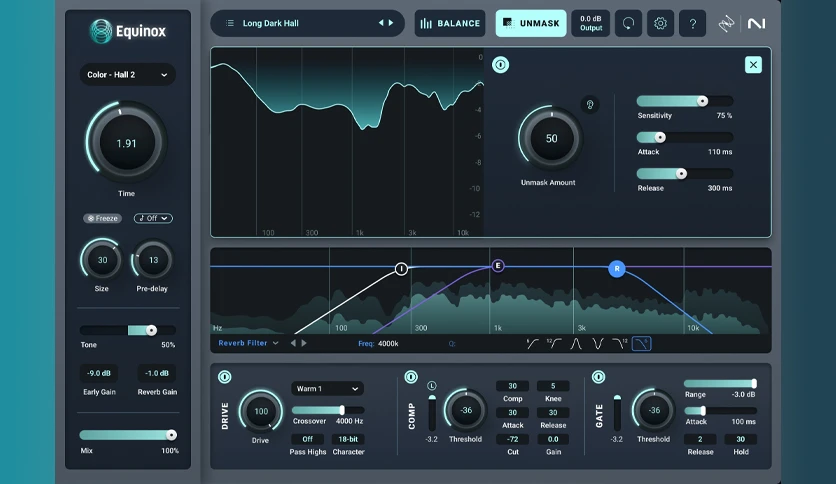Click the 0.0 dB Output button
The height and width of the screenshot is (484, 836).
coord(591,23)
